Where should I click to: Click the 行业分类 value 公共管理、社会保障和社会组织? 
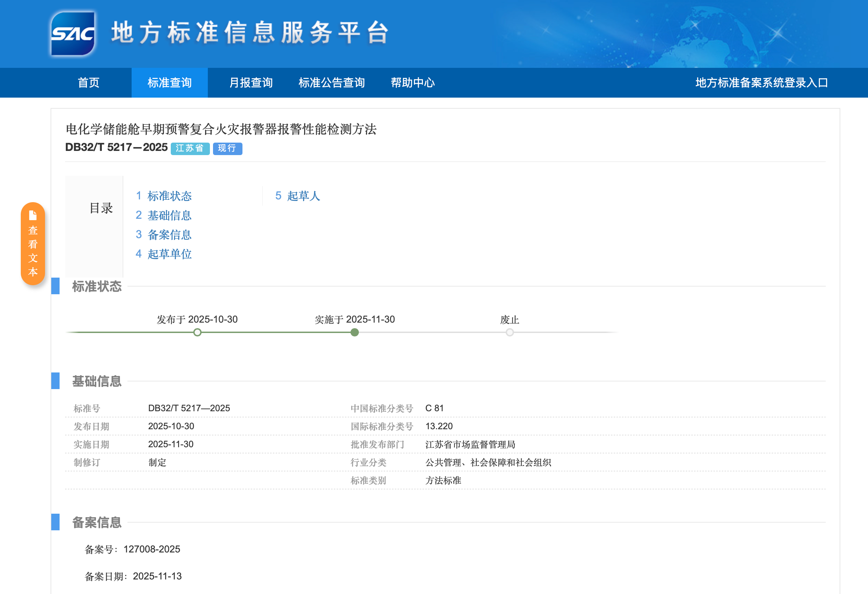[x=488, y=462]
